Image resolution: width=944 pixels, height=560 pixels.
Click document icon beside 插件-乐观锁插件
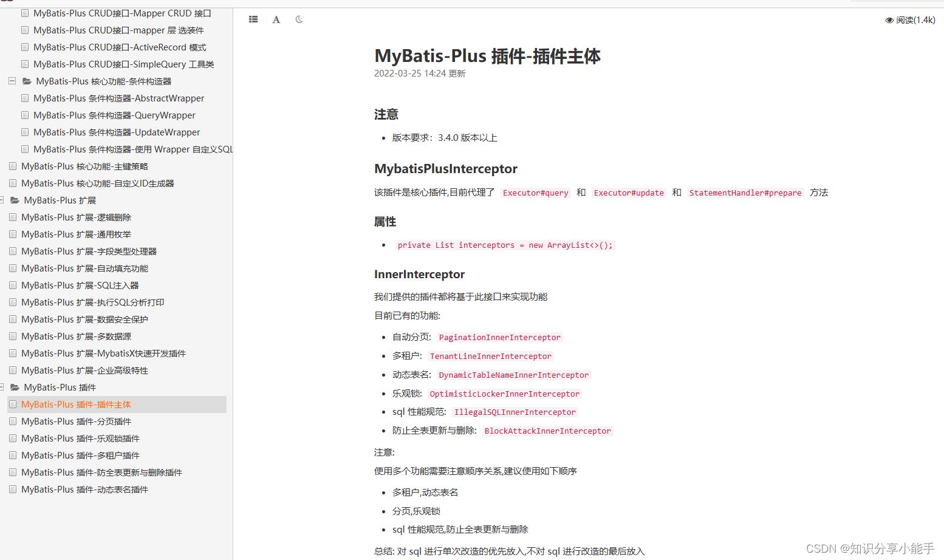(13, 438)
